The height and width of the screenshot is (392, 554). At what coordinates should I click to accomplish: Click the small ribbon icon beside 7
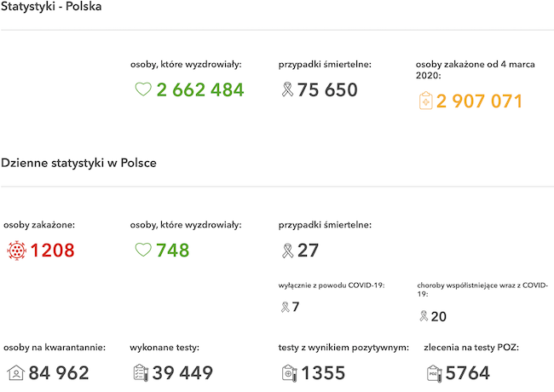[286, 307]
